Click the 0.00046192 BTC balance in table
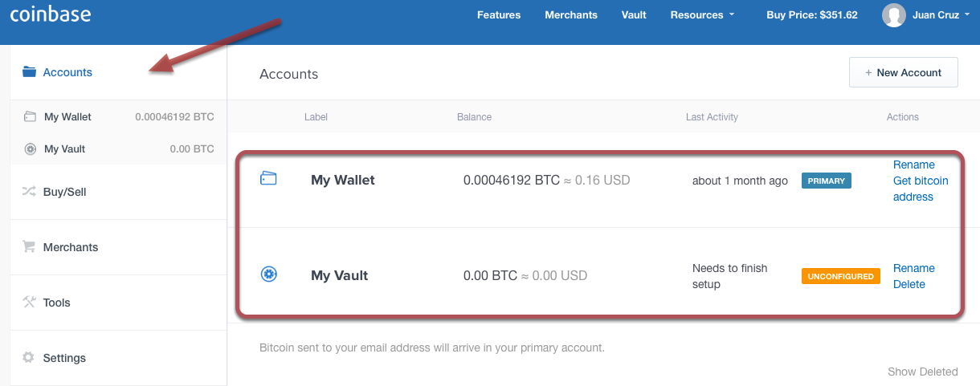Viewport: 980px width, 386px height. [x=512, y=180]
